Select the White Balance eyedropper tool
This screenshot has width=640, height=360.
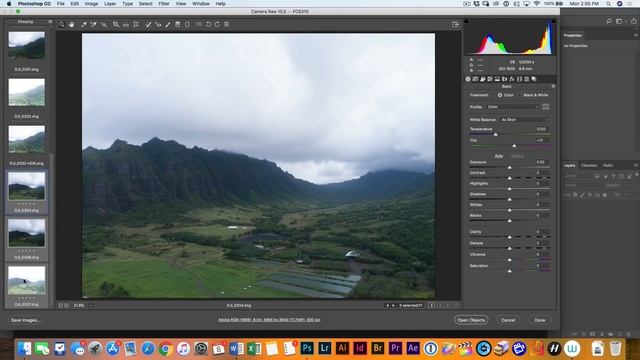pos(84,24)
